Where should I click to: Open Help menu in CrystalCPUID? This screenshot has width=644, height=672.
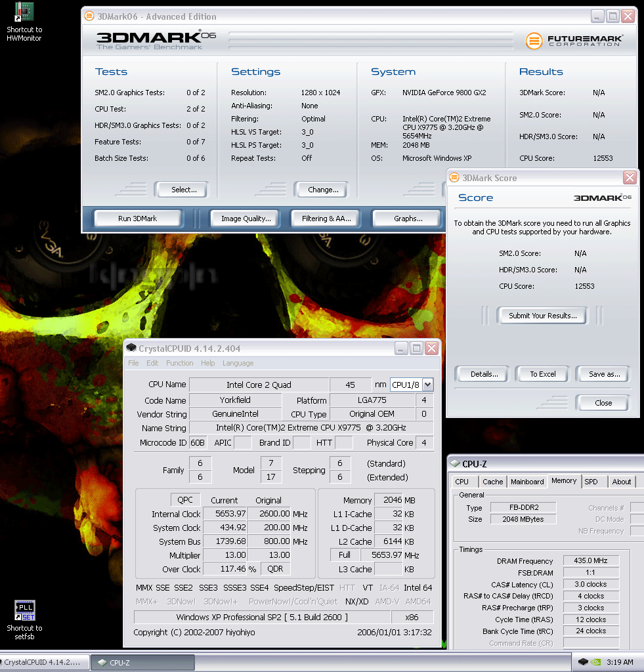click(x=208, y=363)
